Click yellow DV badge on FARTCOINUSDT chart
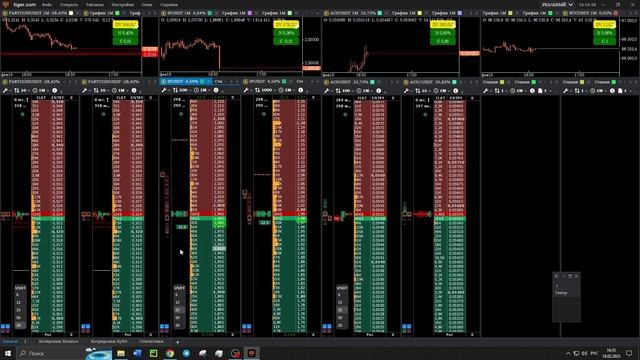This screenshot has width=640, height=360. [125, 25]
